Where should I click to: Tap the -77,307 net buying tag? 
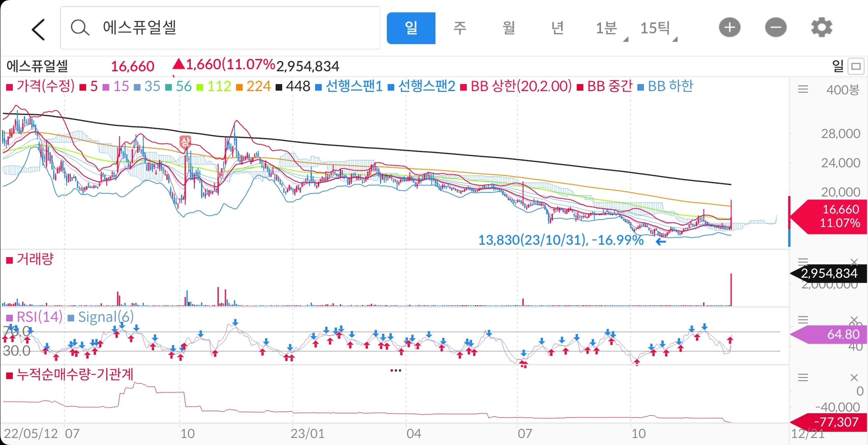coord(828,422)
